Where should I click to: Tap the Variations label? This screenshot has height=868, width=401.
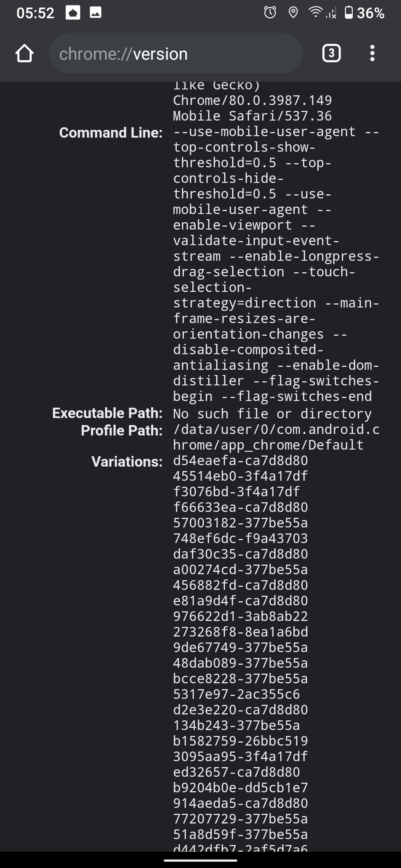coord(127,462)
